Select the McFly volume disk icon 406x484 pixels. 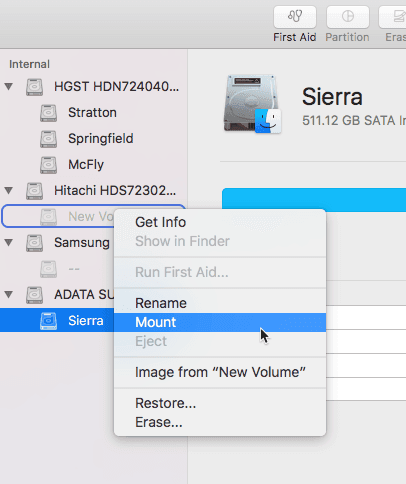tap(48, 165)
